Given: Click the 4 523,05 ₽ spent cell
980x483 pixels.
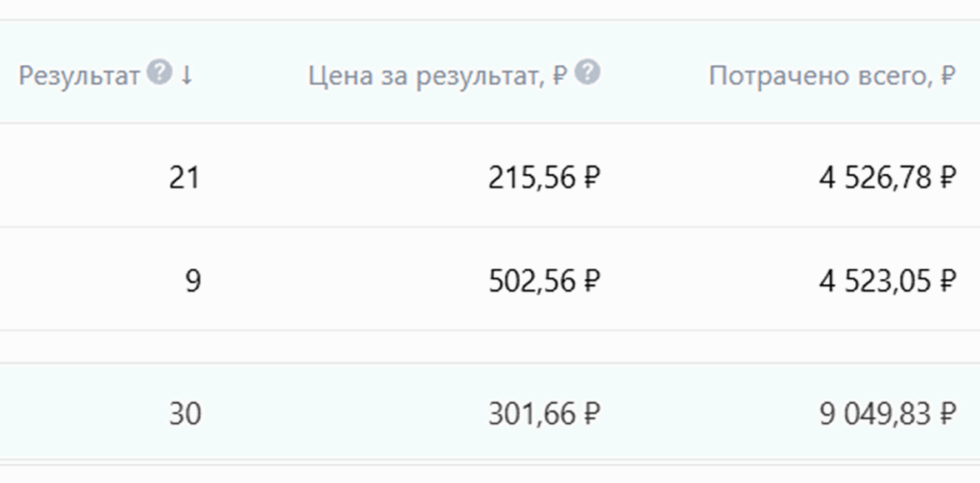Looking at the screenshot, I should pos(887,281).
